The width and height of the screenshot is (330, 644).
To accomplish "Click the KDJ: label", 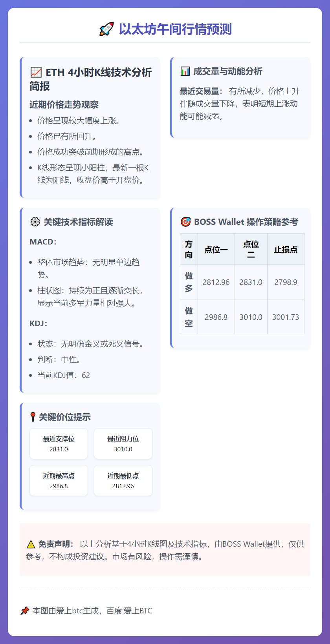I will 38,323.
